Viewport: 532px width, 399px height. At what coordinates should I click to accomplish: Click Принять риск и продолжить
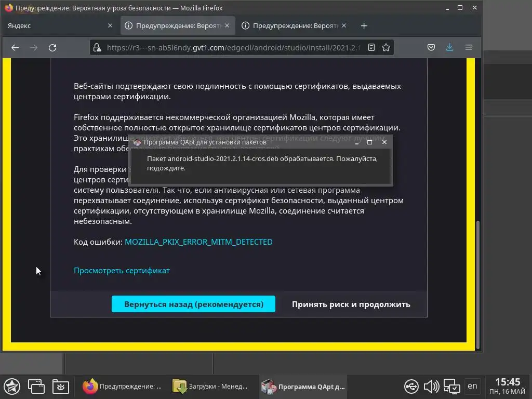(x=351, y=304)
